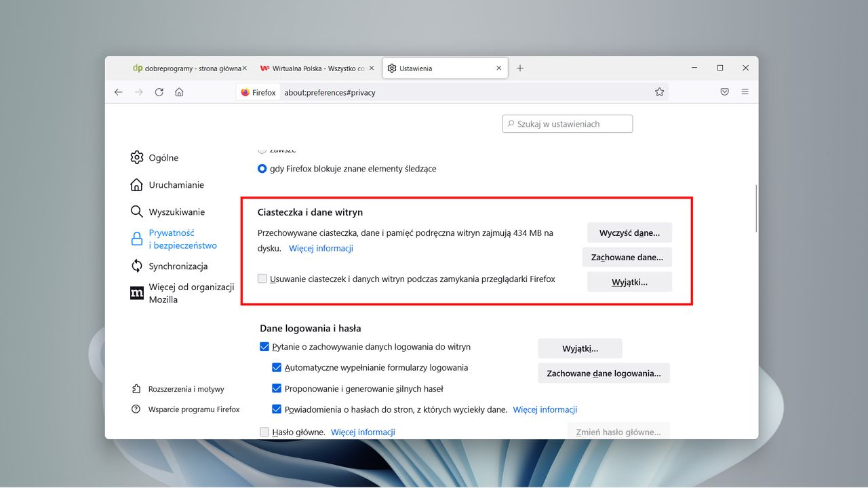This screenshot has height=488, width=868.
Task: Open Synchronizacja settings category
Action: pos(169,266)
